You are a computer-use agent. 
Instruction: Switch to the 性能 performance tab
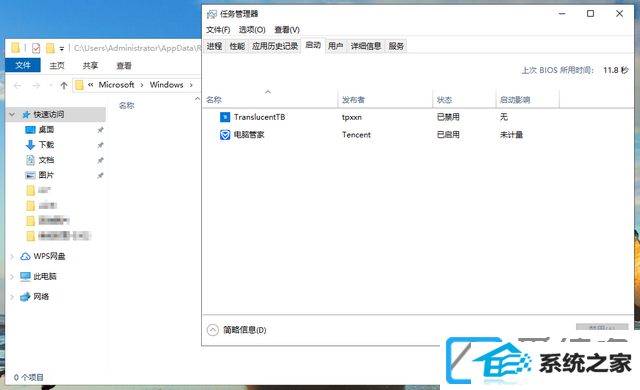click(x=237, y=46)
